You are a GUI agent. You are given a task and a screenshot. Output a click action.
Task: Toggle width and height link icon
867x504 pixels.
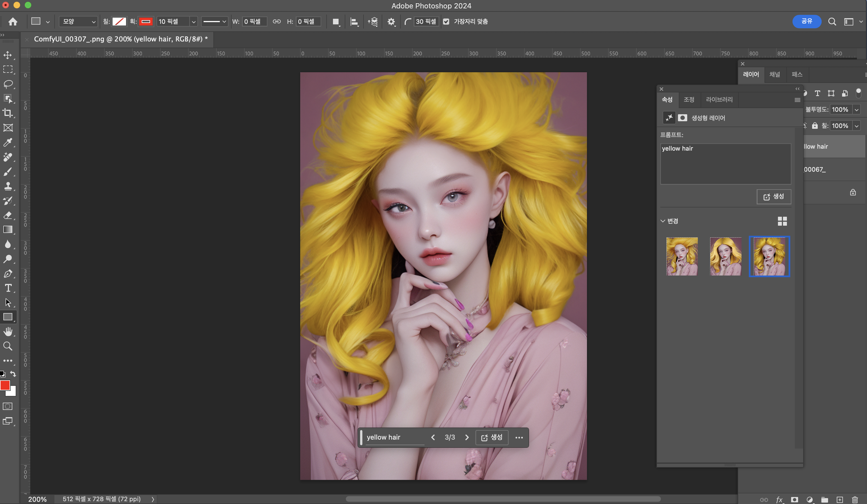click(277, 22)
